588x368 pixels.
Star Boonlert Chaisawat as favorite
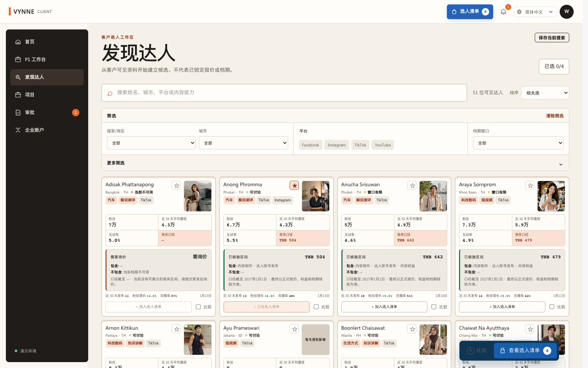pyautogui.click(x=412, y=329)
